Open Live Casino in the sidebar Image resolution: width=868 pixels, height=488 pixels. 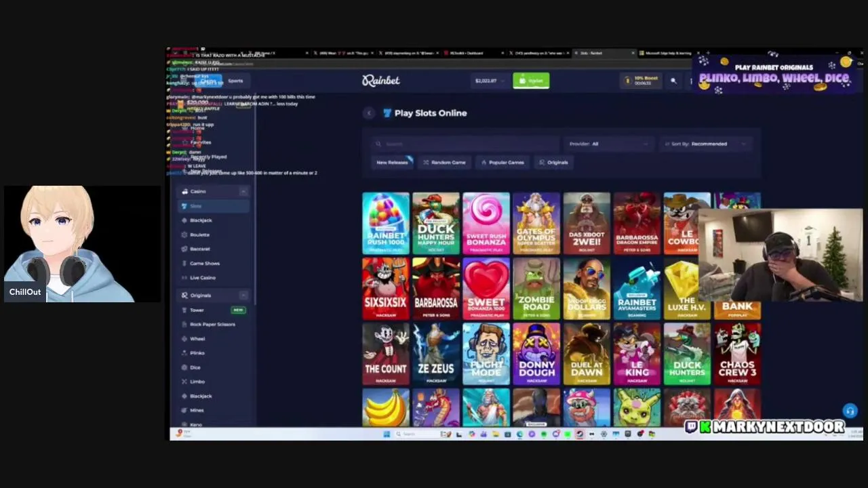pyautogui.click(x=202, y=277)
